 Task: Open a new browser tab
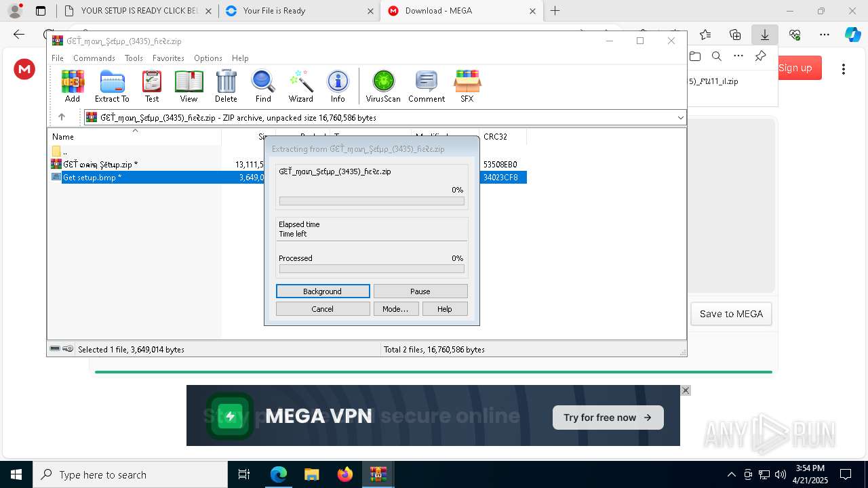[555, 11]
